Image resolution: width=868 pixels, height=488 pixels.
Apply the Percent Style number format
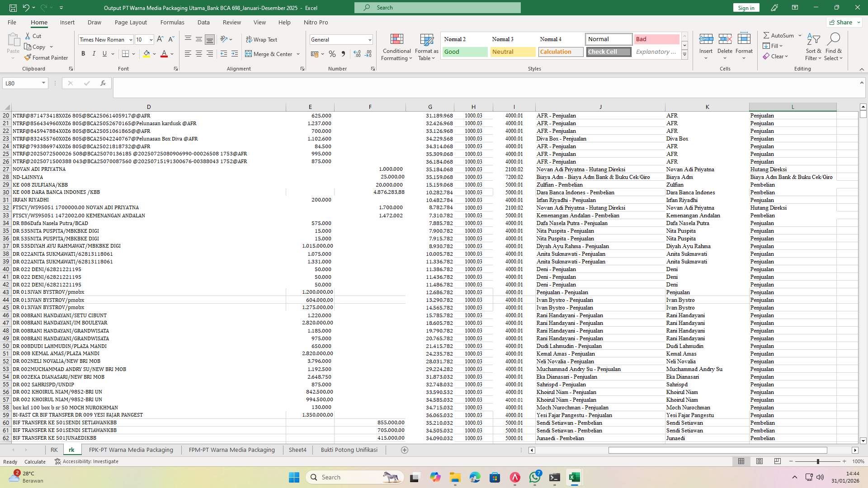point(332,54)
